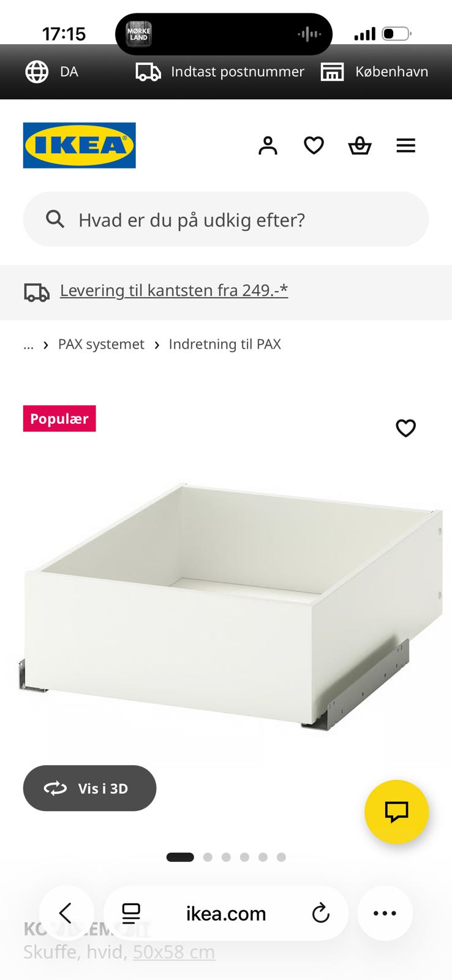The image size is (452, 980).
Task: Tap the globe language icon DA
Action: point(51,72)
